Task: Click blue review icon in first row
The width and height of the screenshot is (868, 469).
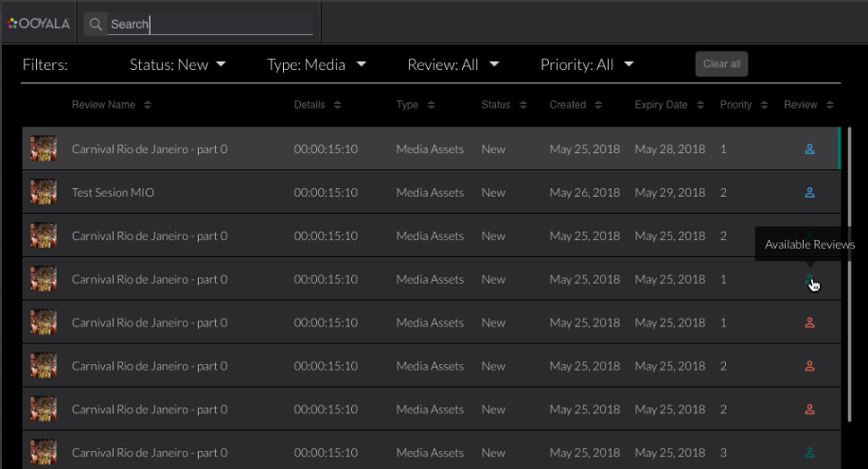Action: coord(809,149)
